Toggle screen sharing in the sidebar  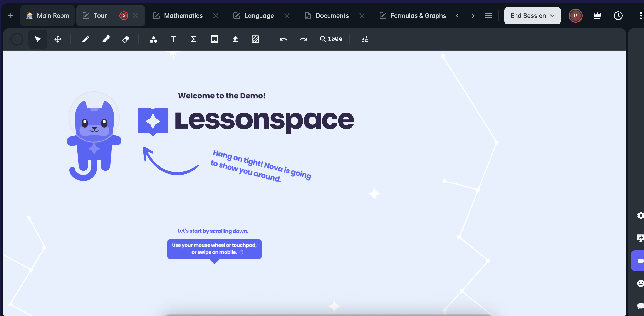coord(640,238)
